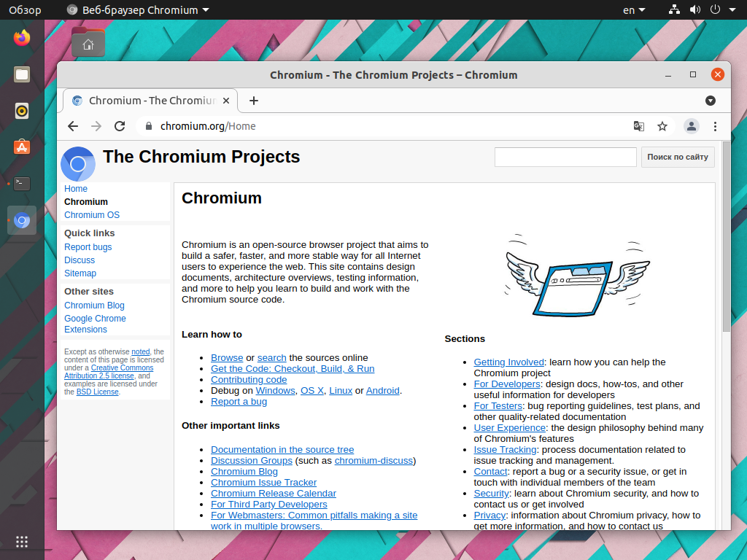Viewport: 747px width, 560px height.
Task: Open Terminal from the dock
Action: pos(22,184)
